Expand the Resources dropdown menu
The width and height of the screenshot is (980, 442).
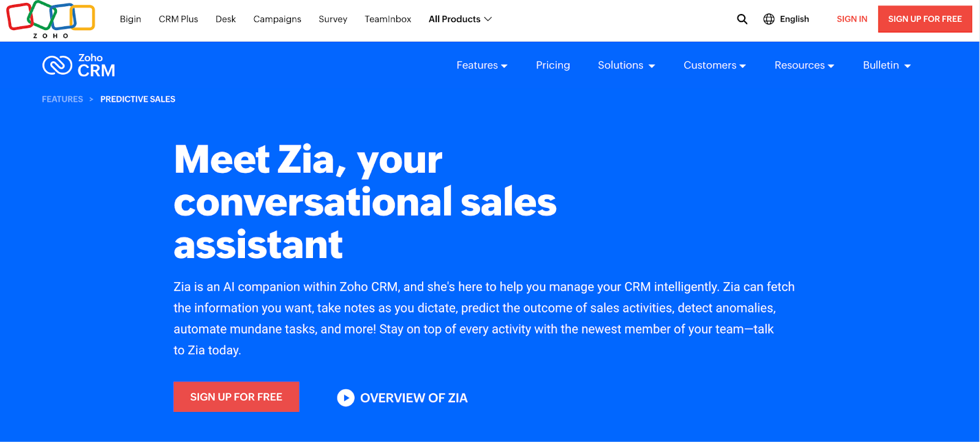(x=804, y=66)
